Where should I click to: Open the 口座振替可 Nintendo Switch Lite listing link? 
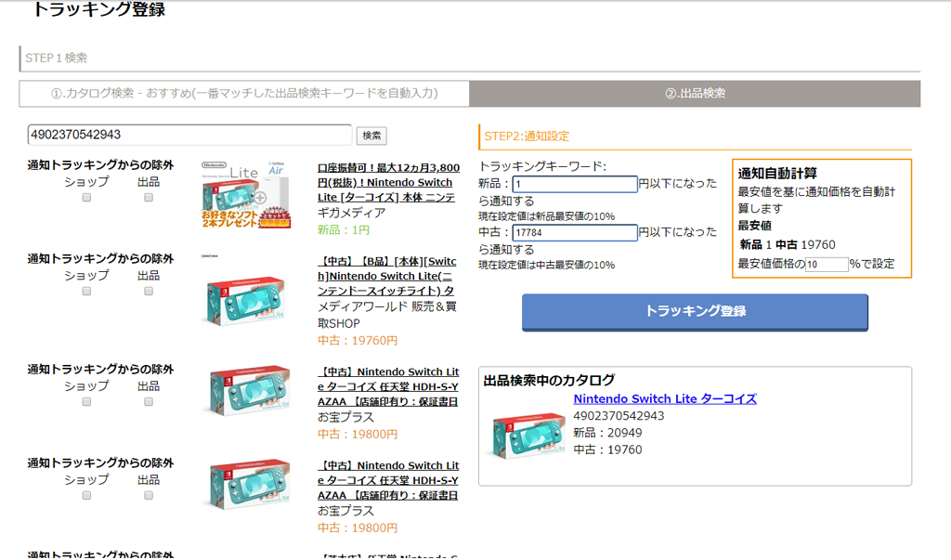coord(389,183)
